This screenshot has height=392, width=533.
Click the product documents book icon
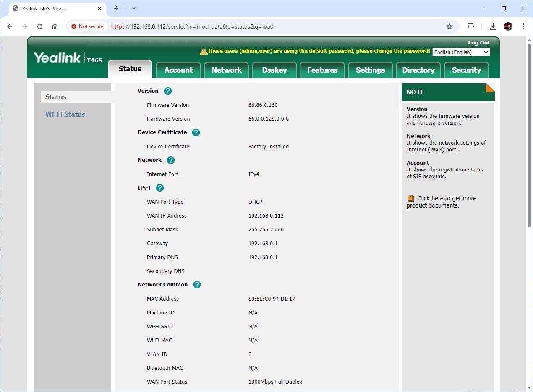point(410,198)
